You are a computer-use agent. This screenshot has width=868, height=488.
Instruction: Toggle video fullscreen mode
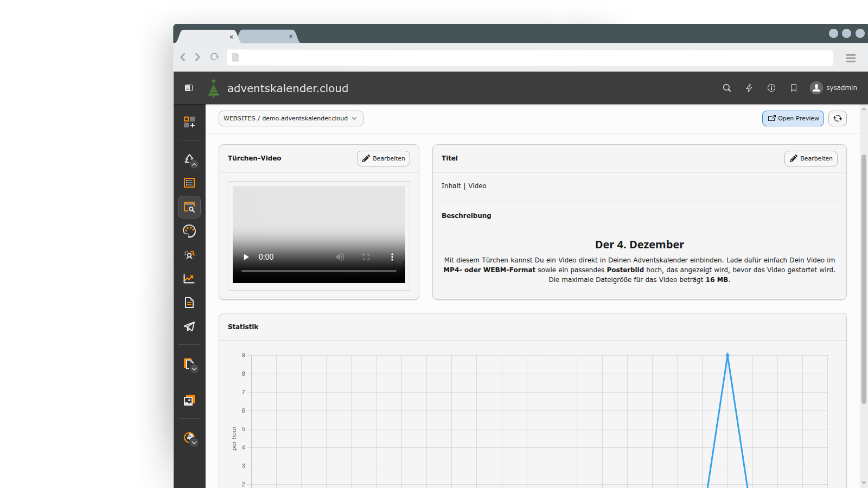[x=366, y=257]
